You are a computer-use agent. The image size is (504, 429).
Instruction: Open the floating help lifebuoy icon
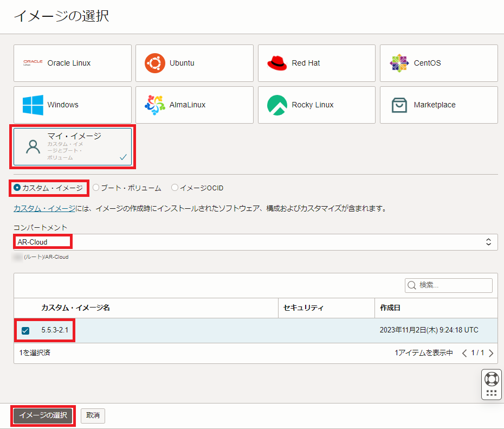pyautogui.click(x=492, y=379)
